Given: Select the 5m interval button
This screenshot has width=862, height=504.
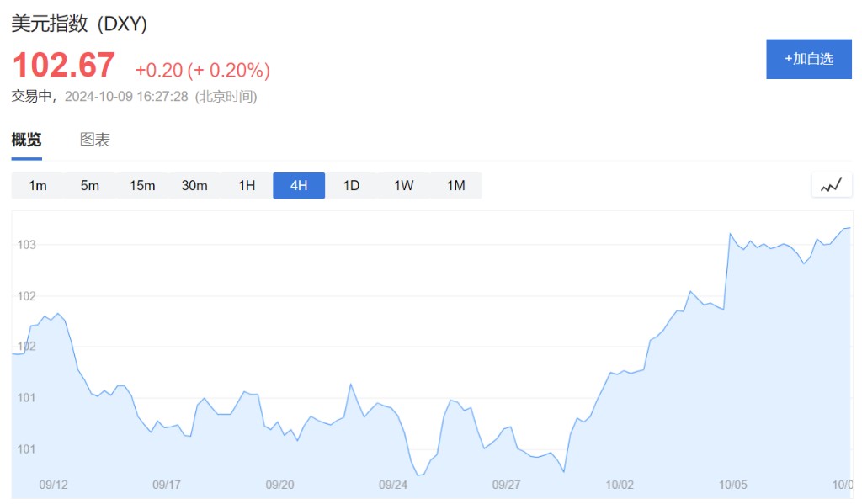Looking at the screenshot, I should (90, 186).
